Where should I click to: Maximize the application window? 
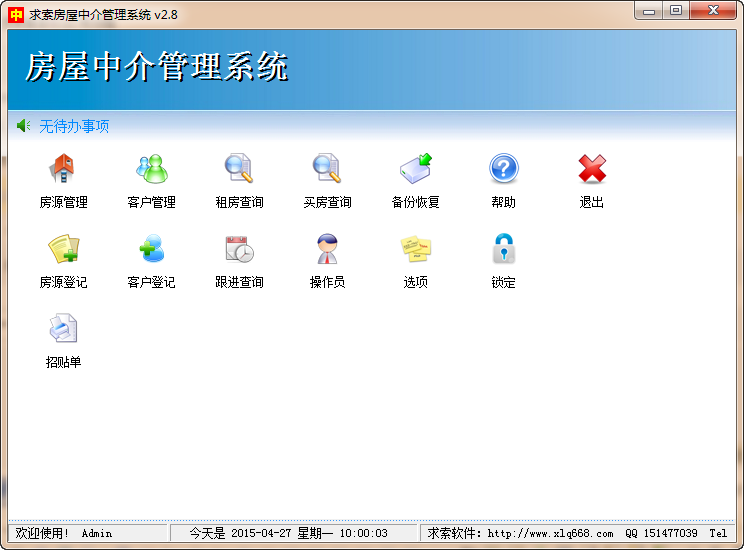click(x=676, y=10)
